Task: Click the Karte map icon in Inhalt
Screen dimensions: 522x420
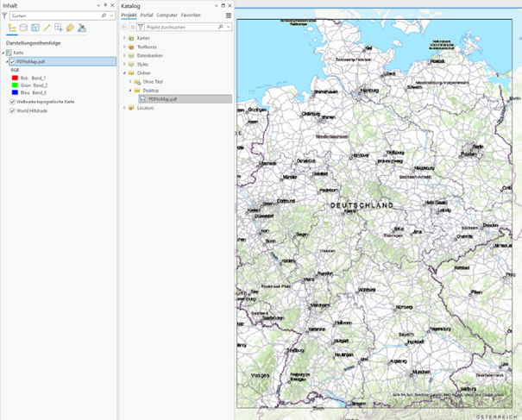Action: coord(9,53)
